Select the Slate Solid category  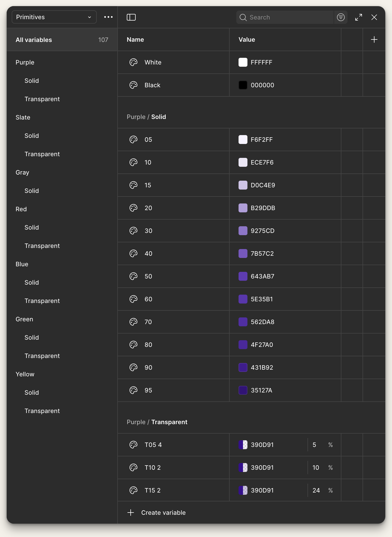pyautogui.click(x=31, y=136)
